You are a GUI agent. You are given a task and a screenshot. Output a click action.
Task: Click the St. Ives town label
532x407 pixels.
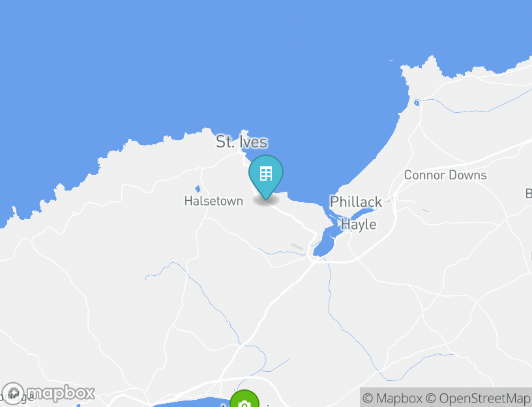242,142
